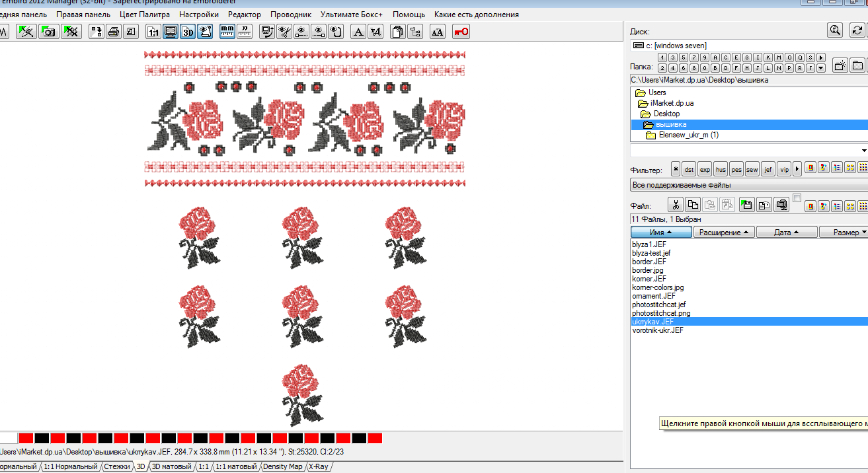Toggle the 3D view toolbar button
This screenshot has width=868, height=473.
pyautogui.click(x=188, y=31)
